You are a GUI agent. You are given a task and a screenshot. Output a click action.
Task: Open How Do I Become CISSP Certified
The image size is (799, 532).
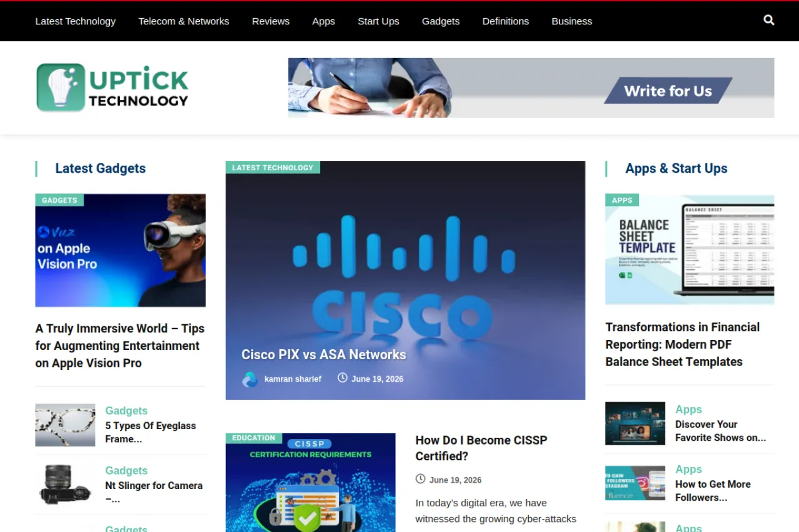click(x=481, y=448)
